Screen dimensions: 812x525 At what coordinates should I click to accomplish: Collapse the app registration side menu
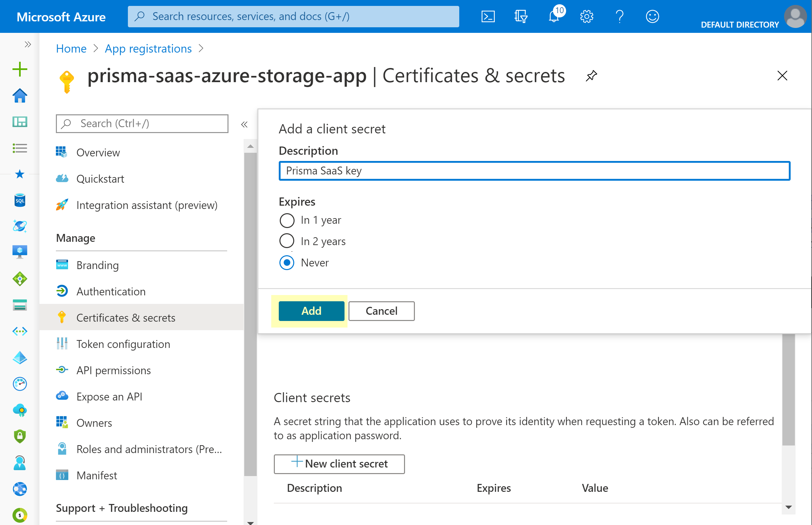click(x=244, y=125)
